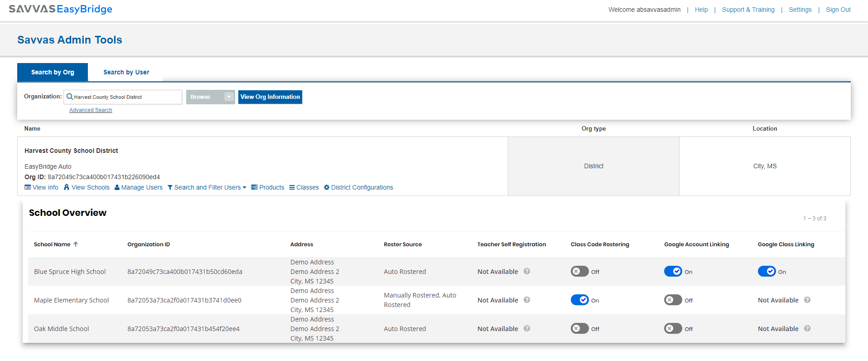Open the Browse dropdown arrow

coord(229,97)
